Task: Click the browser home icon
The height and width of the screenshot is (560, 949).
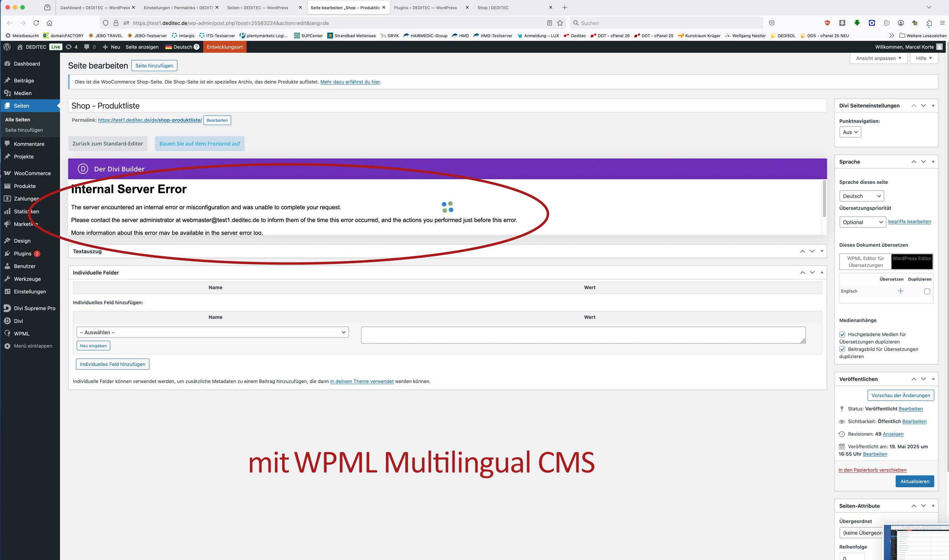Action: pyautogui.click(x=49, y=23)
